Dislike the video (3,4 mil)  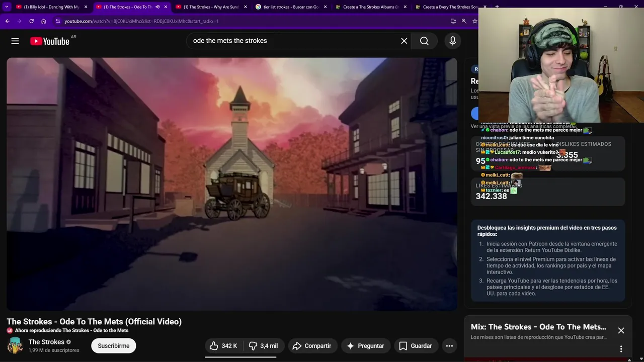(x=263, y=346)
